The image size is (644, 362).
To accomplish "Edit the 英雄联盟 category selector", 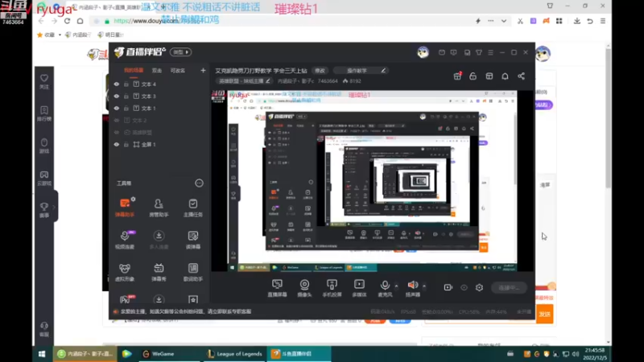I will [x=244, y=81].
